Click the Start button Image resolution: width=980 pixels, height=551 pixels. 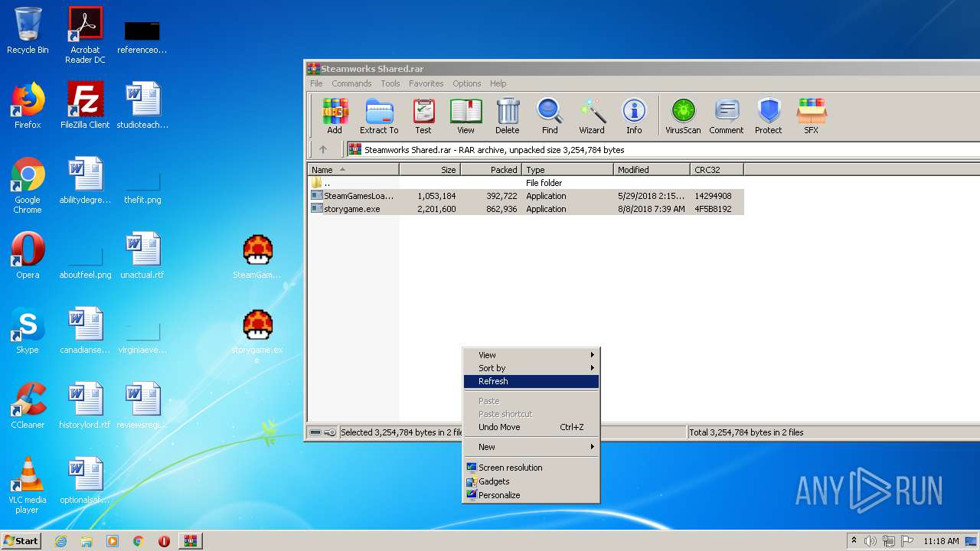pos(21,541)
